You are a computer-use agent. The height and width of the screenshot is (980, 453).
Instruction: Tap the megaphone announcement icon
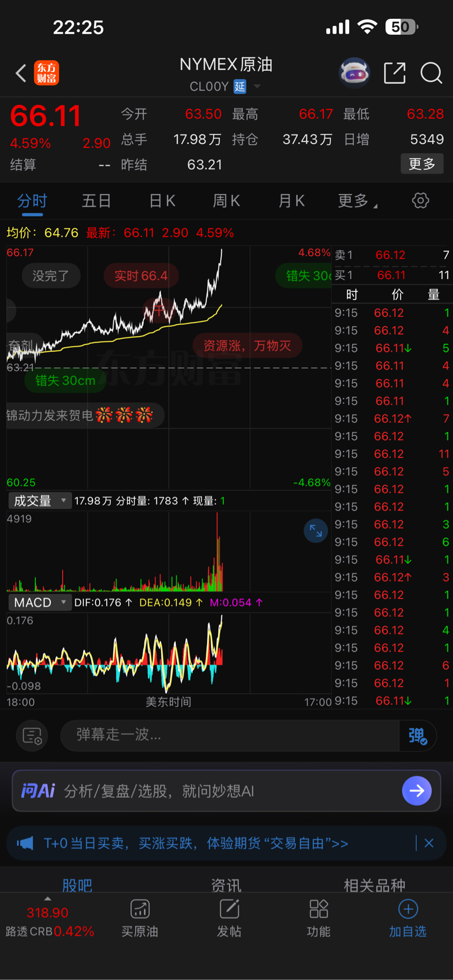click(25, 843)
